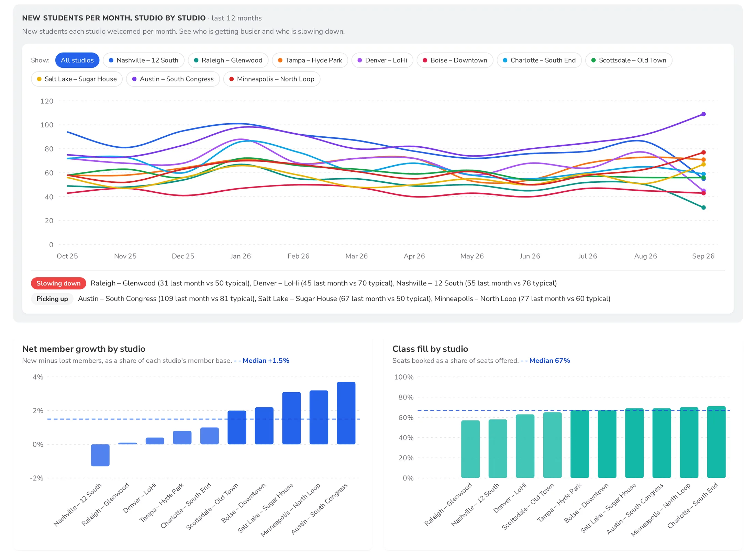Click Denver – LoHi class fill bar

[x=525, y=446]
